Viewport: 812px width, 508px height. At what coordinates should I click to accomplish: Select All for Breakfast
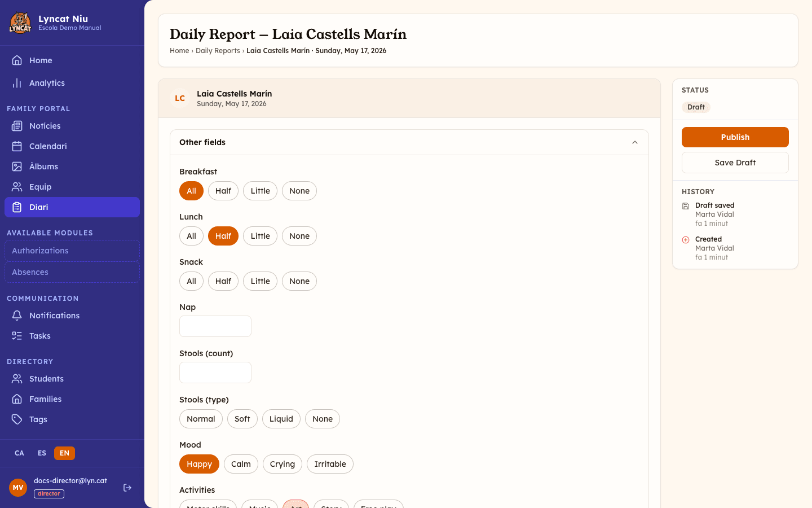[x=191, y=191]
